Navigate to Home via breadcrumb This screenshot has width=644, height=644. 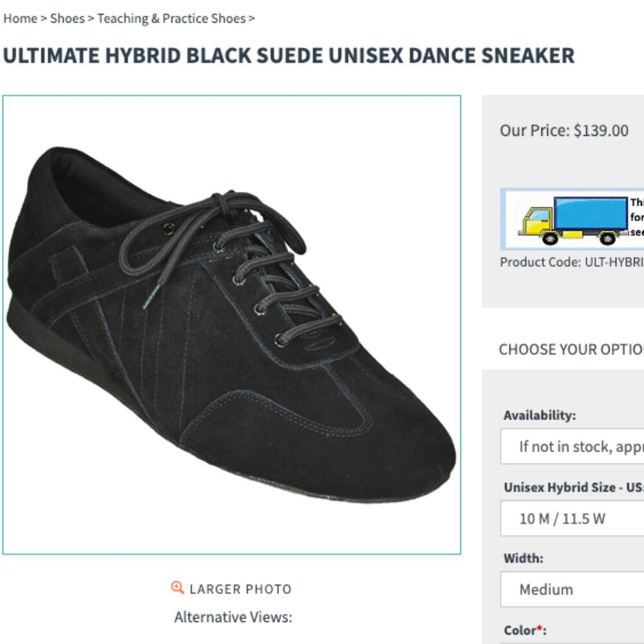(x=20, y=19)
